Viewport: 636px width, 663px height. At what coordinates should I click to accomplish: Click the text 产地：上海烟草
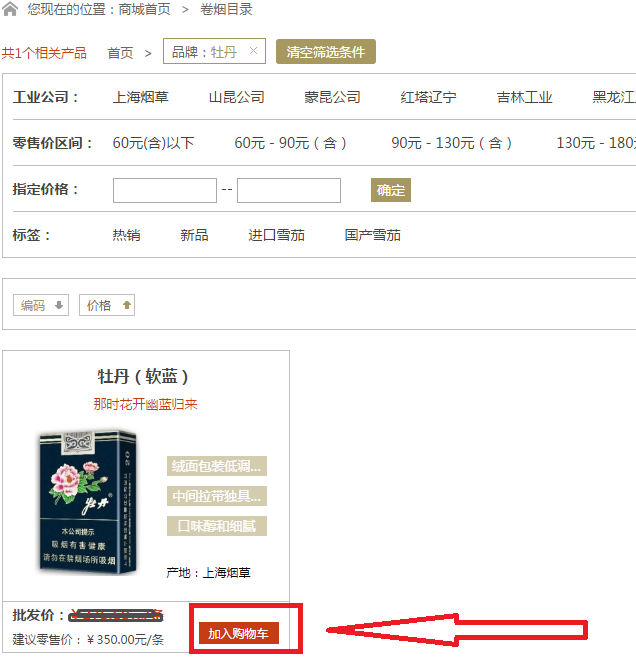pos(208,573)
